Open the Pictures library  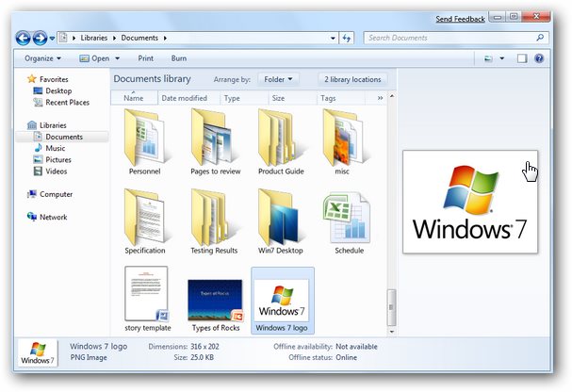click(x=52, y=159)
